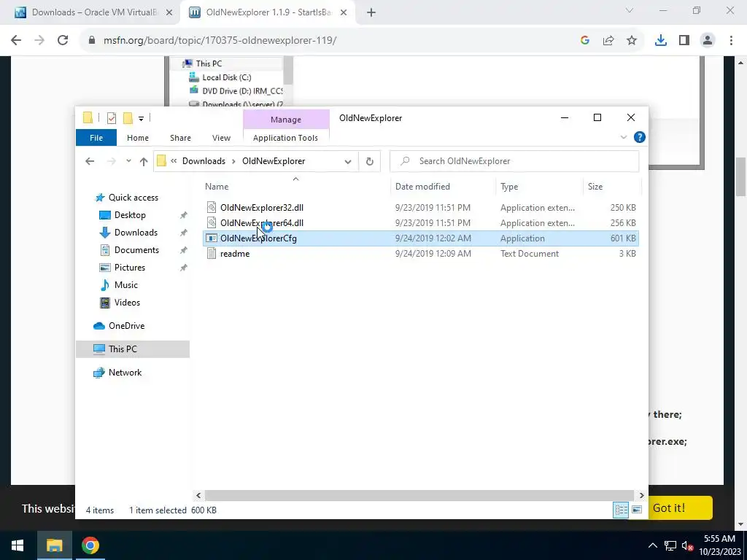This screenshot has height=560, width=747.
Task: Open the File tab in Explorer ribbon
Action: (96, 138)
